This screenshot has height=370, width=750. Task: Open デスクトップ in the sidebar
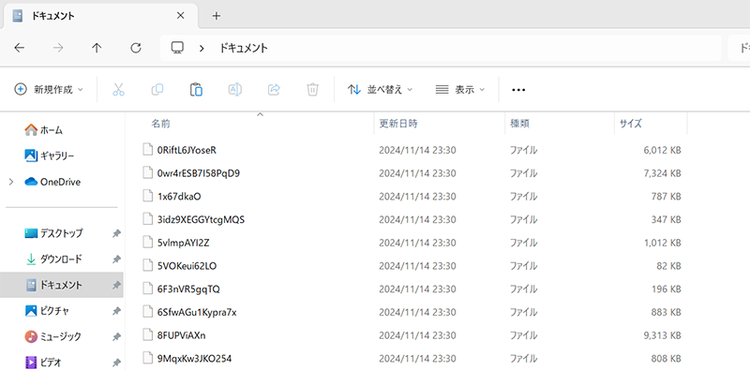(x=54, y=233)
